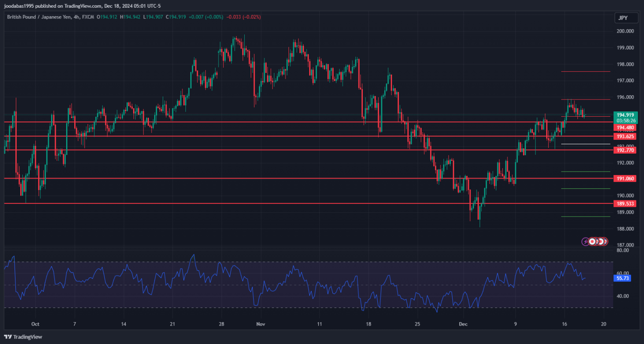Click the 200.000 price axis label
644x344 pixels.
tap(626, 31)
